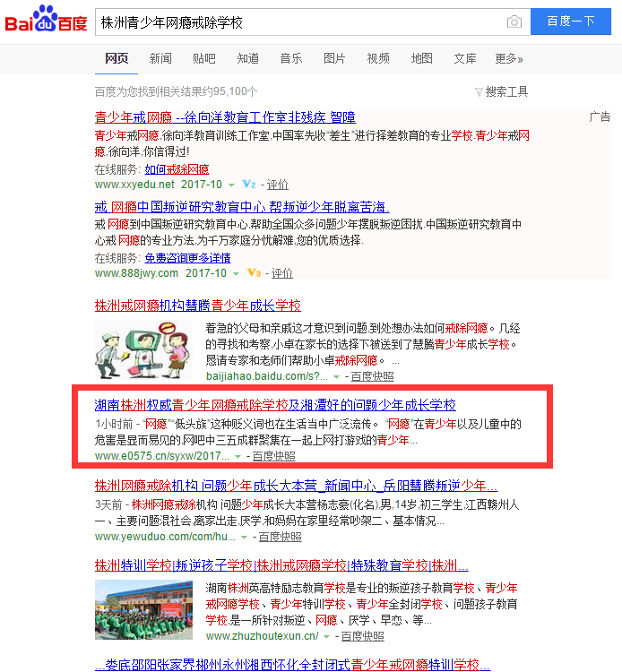This screenshot has height=672, width=622.
Task: Click the Baidu logo
Action: pos(46,19)
